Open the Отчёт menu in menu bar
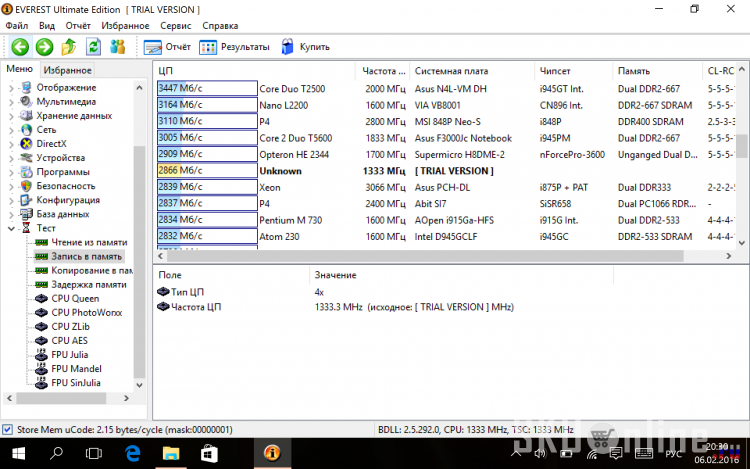Image resolution: width=750 pixels, height=469 pixels. 78,26
